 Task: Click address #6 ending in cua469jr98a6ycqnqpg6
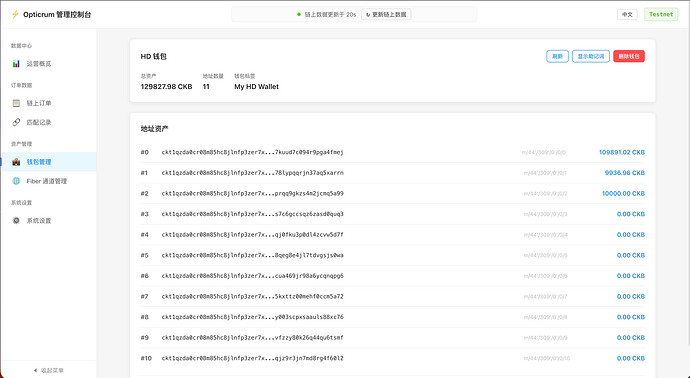(x=253, y=276)
